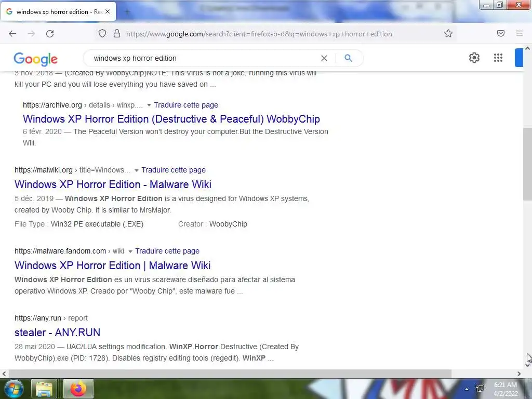Open the Save to Pocket icon
The image size is (532, 399).
[501, 33]
